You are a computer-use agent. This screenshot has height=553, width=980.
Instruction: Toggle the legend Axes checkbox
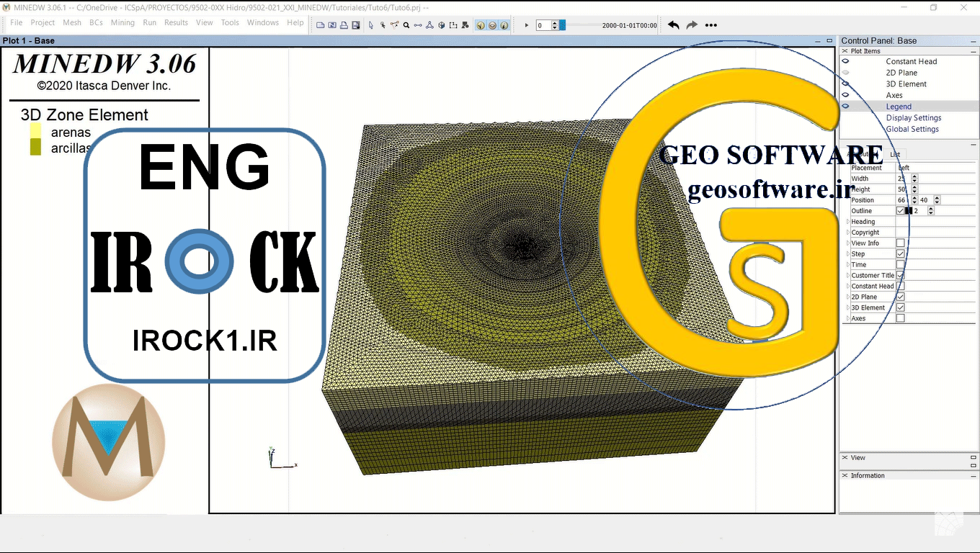click(x=900, y=318)
